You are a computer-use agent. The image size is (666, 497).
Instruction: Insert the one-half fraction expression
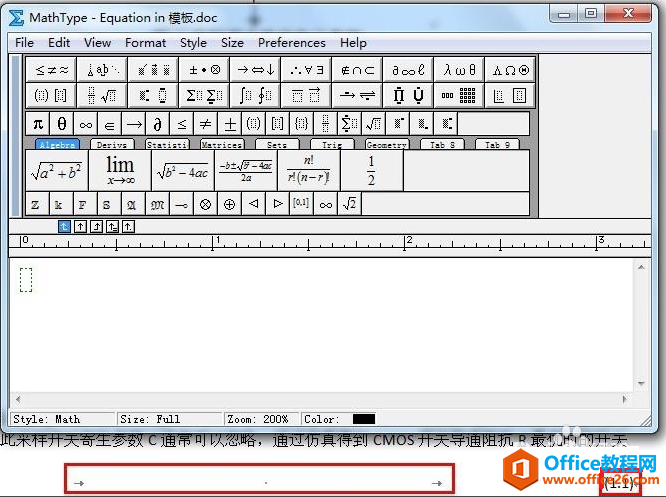click(372, 171)
